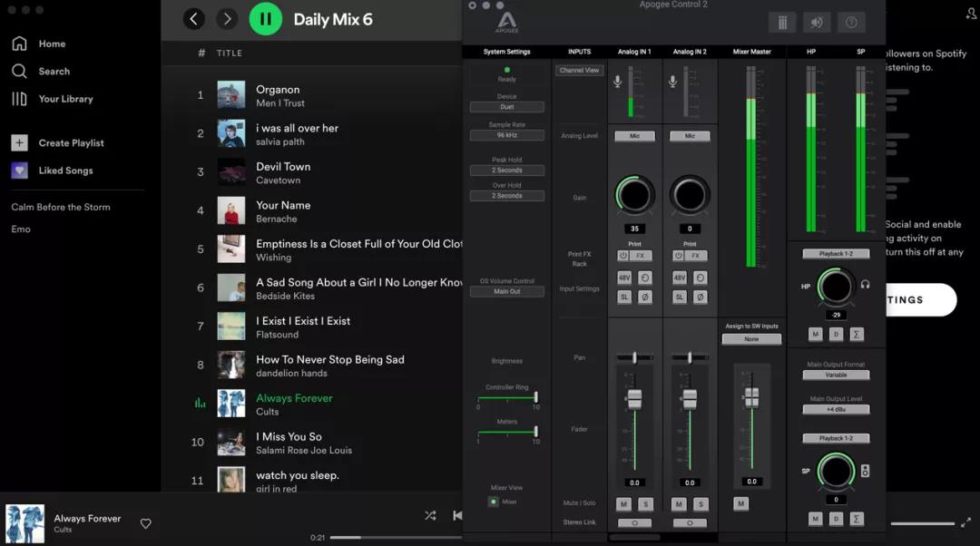Toggle shuffle in Spotify playback bar
The width and height of the screenshot is (980, 546).
(430, 516)
